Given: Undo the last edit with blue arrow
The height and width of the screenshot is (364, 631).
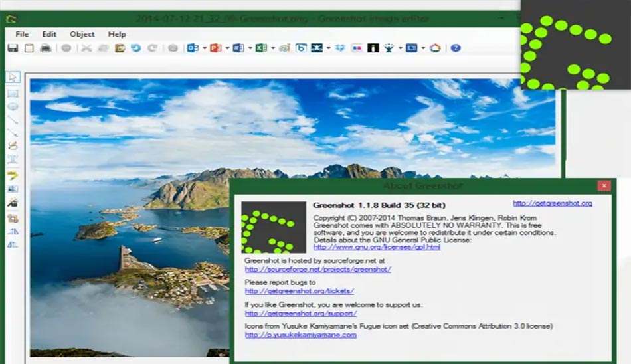Looking at the screenshot, I should [x=136, y=48].
